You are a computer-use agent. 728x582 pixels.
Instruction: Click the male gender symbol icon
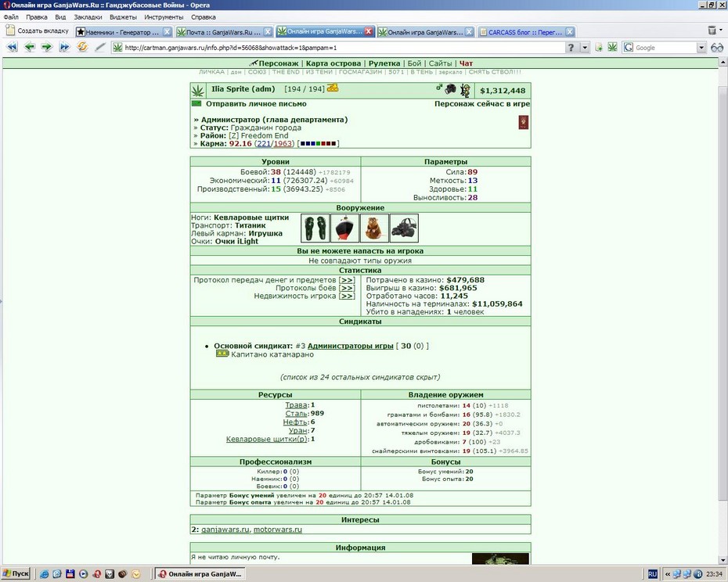point(439,88)
